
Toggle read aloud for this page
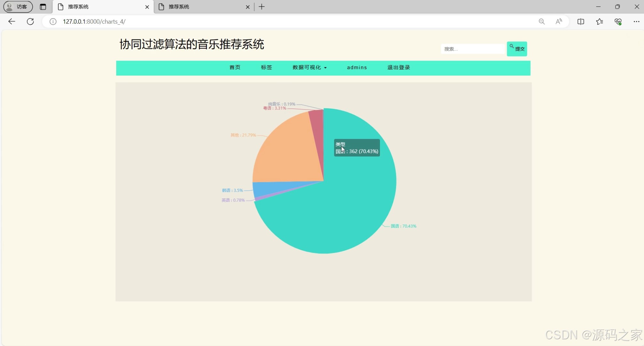(x=559, y=21)
